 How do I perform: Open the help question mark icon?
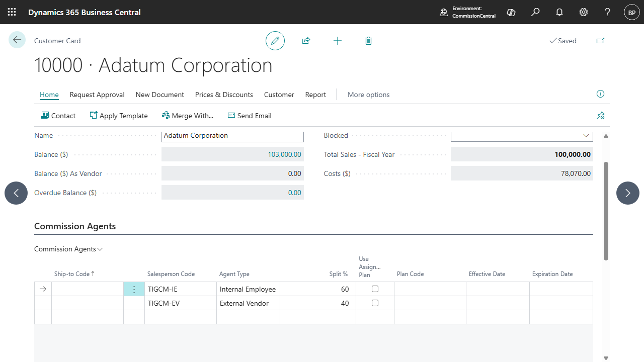(x=608, y=12)
